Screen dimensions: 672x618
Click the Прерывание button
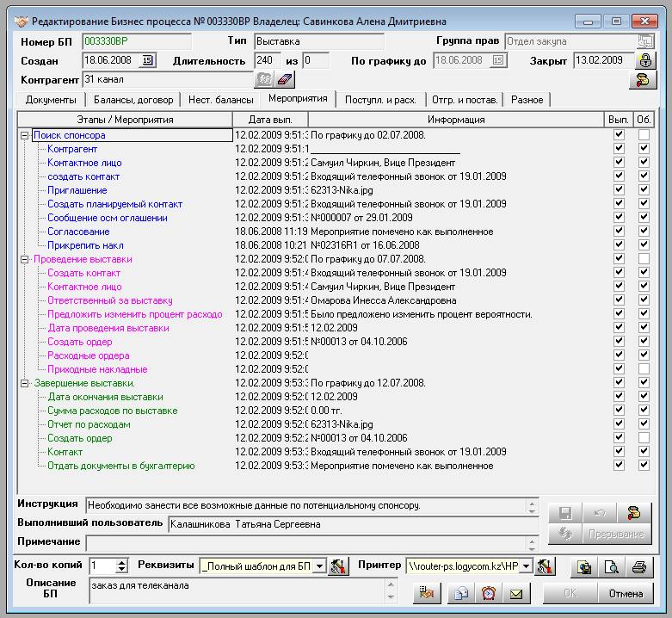coord(616,534)
